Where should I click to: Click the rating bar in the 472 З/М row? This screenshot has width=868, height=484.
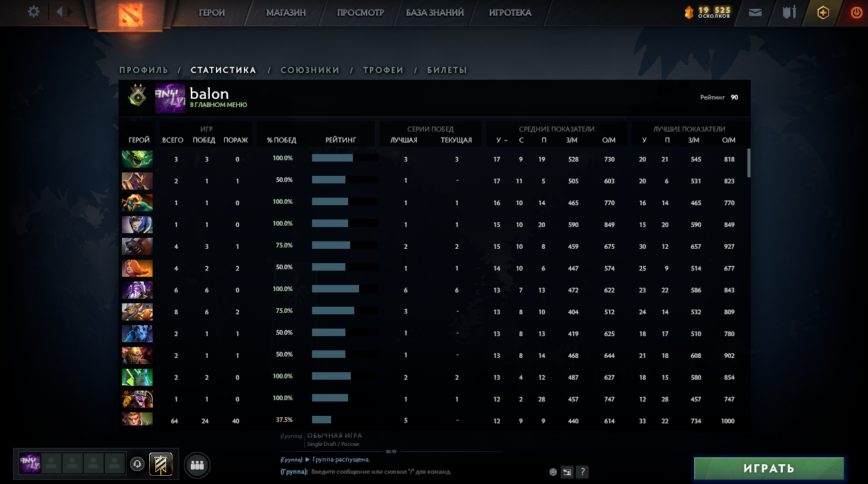click(345, 289)
